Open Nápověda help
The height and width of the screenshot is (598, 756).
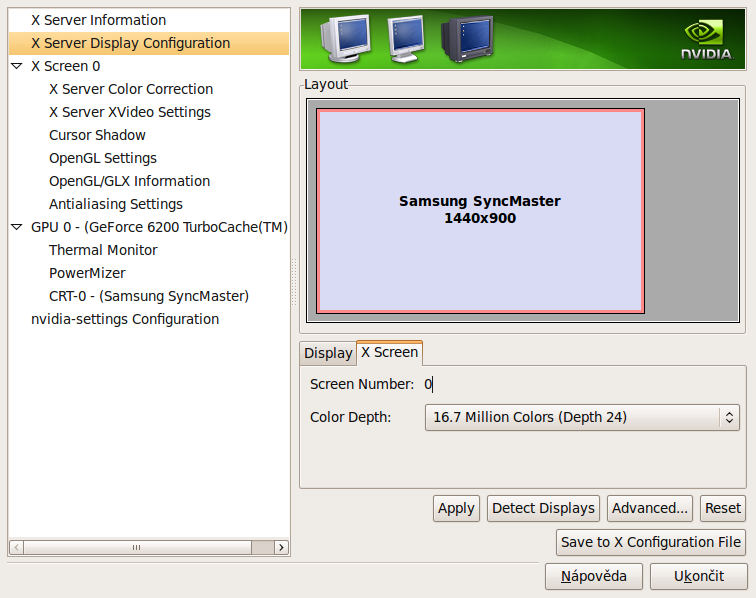coord(594,576)
